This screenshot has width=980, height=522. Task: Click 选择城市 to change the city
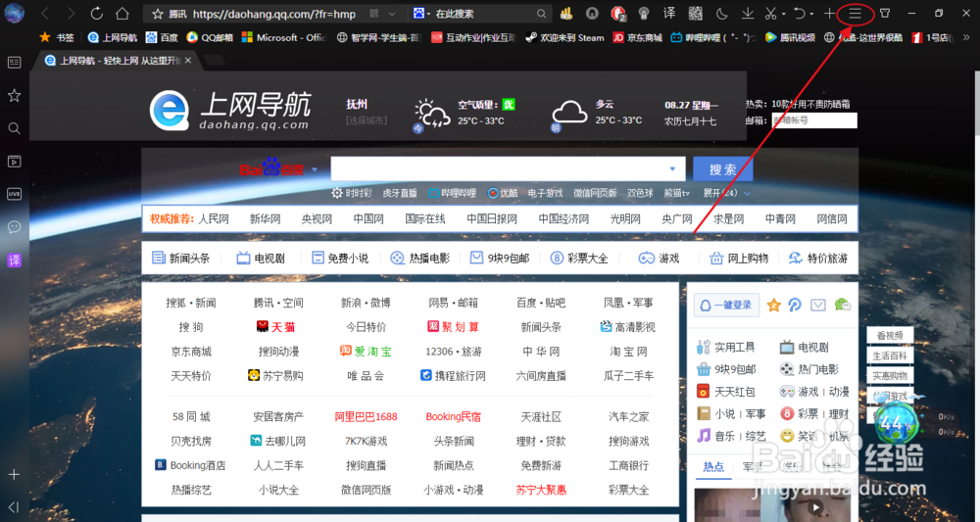pyautogui.click(x=367, y=120)
